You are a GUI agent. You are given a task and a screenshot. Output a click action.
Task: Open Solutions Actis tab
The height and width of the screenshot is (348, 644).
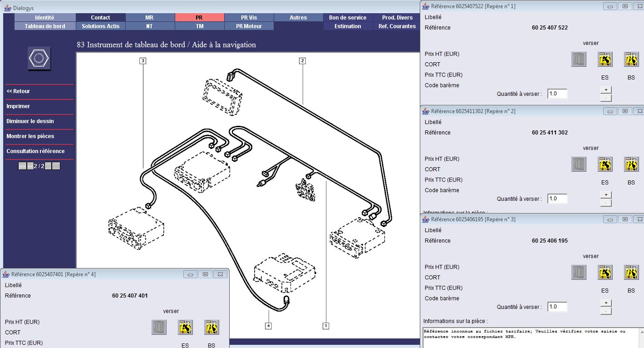(100, 26)
